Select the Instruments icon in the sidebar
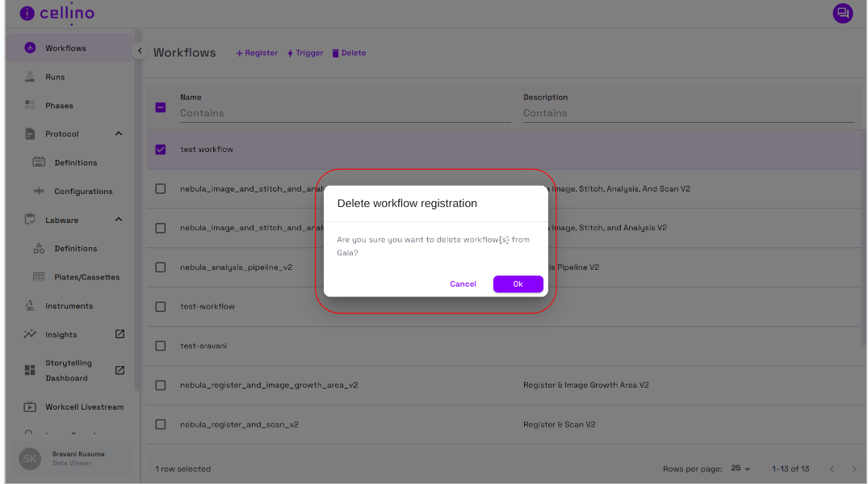Viewport: 868px width, 484px height. tap(29, 305)
